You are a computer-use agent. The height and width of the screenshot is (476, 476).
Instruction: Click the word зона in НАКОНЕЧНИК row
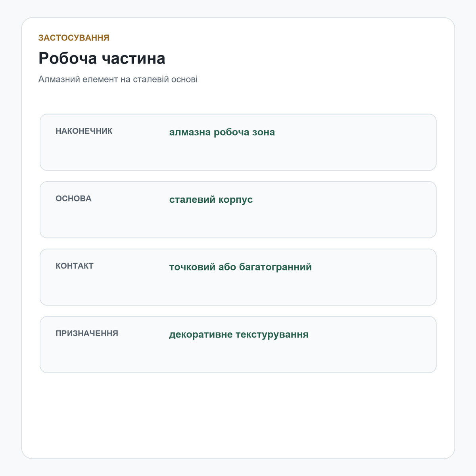coord(263,132)
